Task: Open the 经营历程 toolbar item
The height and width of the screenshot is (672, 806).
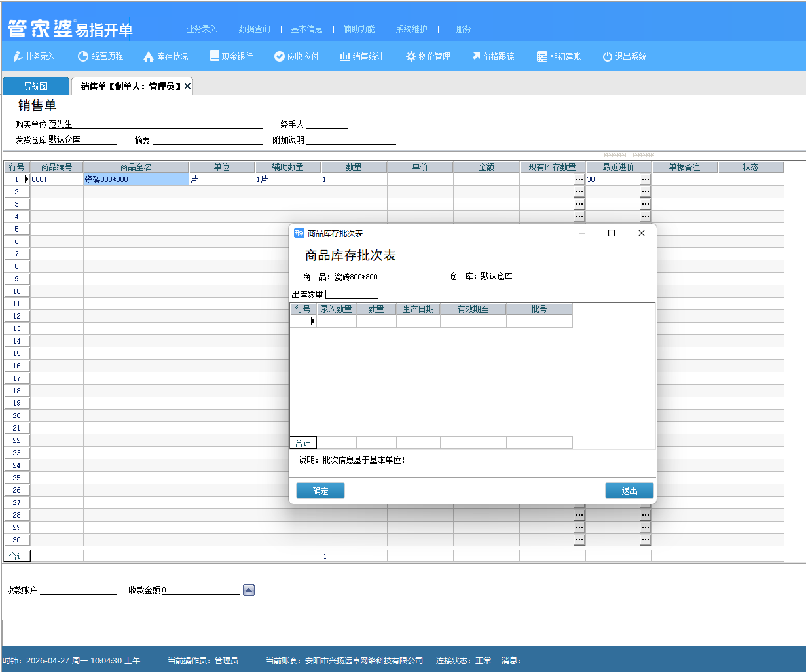Action: pyautogui.click(x=100, y=56)
